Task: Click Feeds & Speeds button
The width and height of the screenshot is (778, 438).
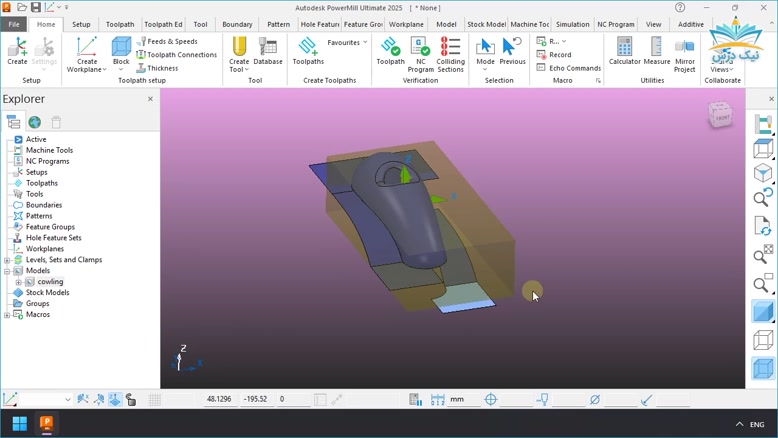Action: [x=167, y=42]
